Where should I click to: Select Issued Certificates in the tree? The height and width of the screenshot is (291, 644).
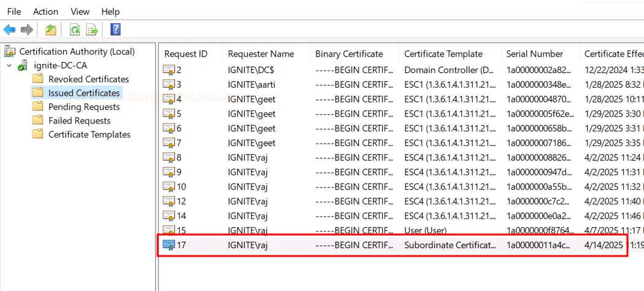(84, 93)
